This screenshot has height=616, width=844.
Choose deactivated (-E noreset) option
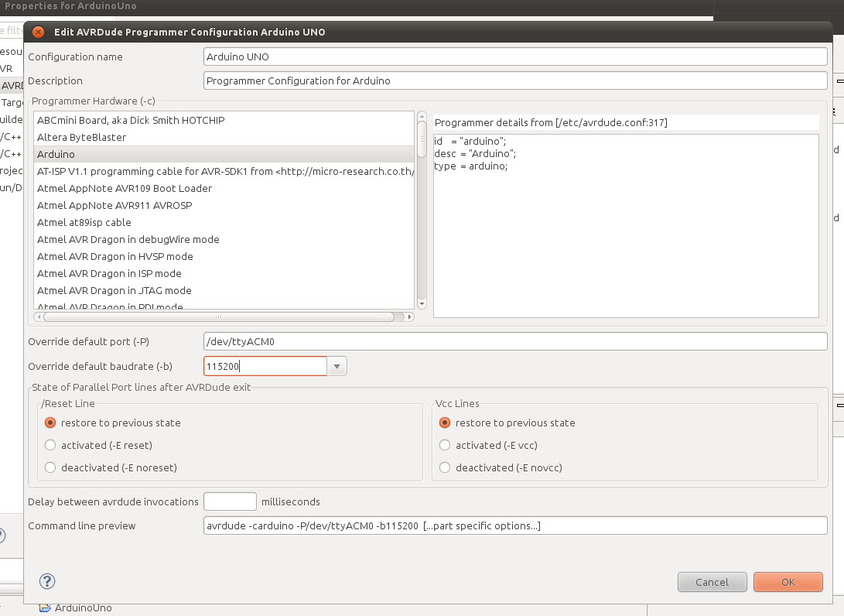[x=51, y=468]
